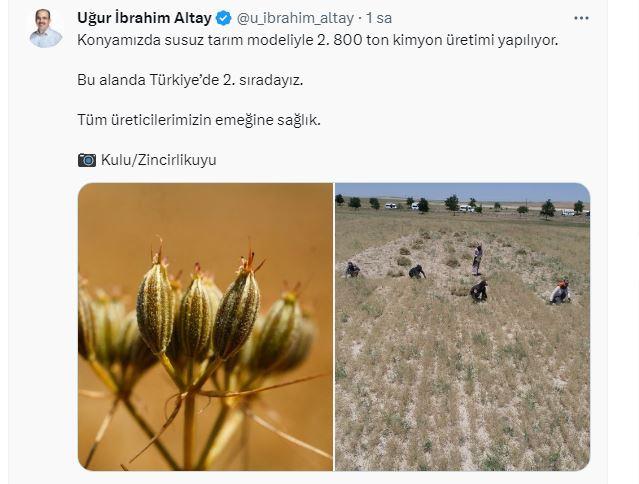Click the blue sky area of the field photo

click(463, 191)
